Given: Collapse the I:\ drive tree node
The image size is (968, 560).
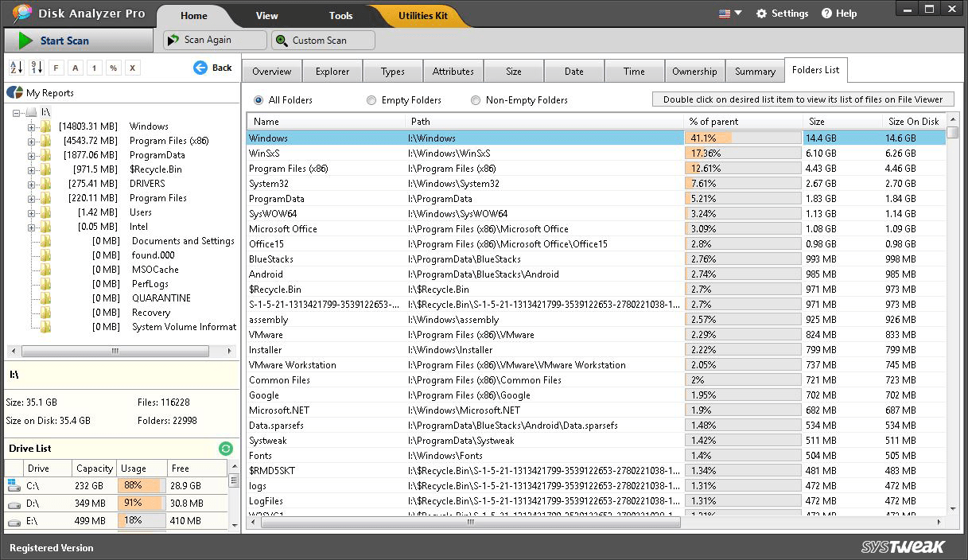Looking at the screenshot, I should click(17, 112).
